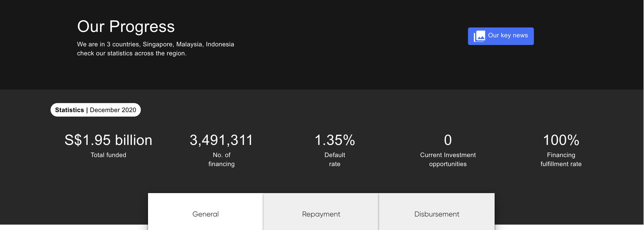Screen dimensions: 644x230
Task: Click the 100% fulfillment rate value
Action: pyautogui.click(x=561, y=140)
